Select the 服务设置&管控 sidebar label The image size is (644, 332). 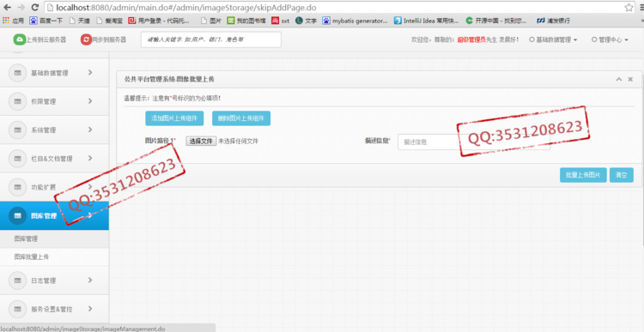(52, 310)
